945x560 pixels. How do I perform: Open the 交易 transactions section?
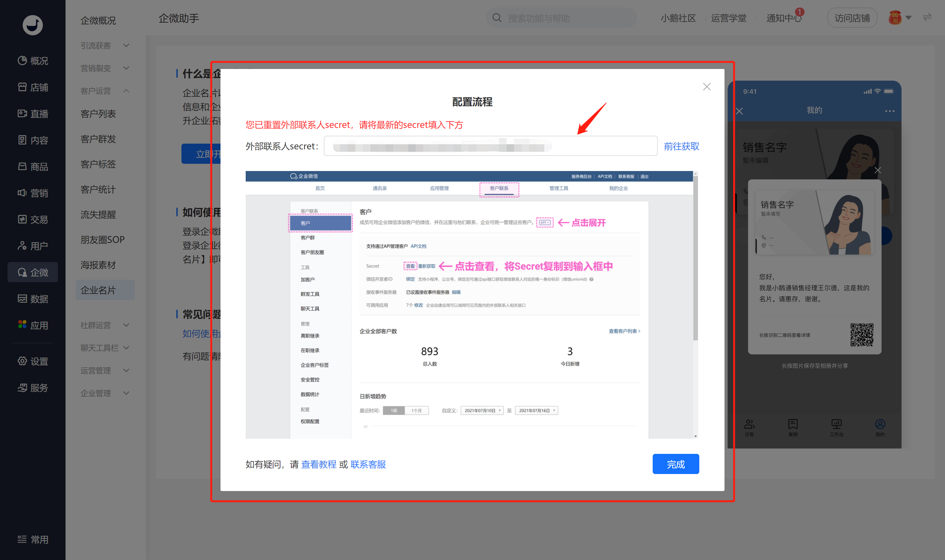tap(33, 219)
